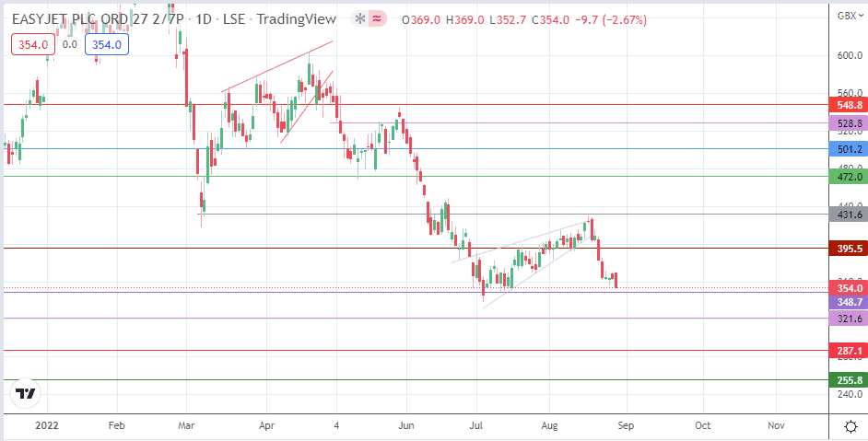Click the H369.0 high value in header
The height and width of the screenshot is (441, 868).
[465, 20]
